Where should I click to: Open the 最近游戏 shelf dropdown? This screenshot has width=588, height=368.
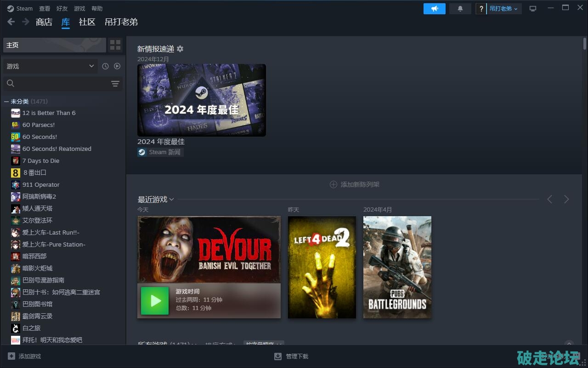click(171, 199)
